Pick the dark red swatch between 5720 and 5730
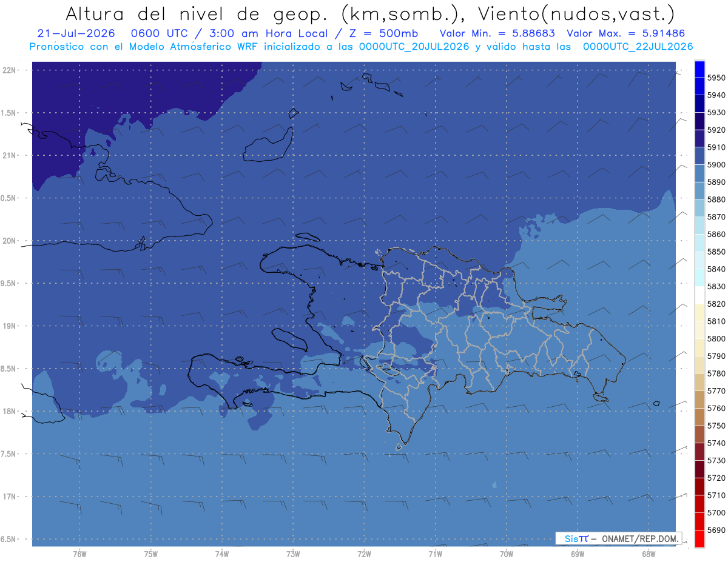Screen dimensions: 728x562 [699, 469]
